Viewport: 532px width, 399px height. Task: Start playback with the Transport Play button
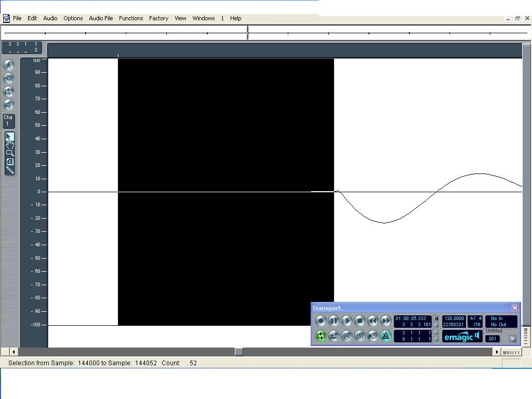click(347, 321)
